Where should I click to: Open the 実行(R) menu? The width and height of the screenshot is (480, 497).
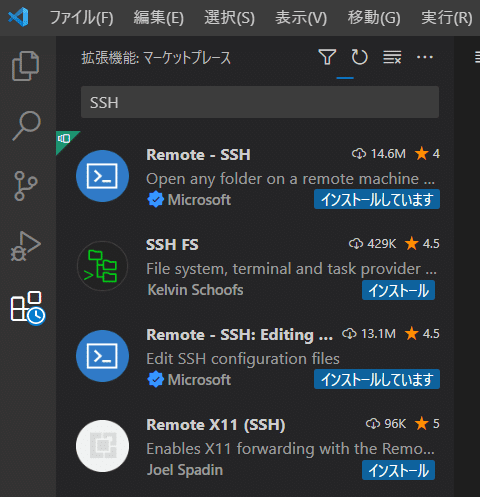click(x=447, y=18)
